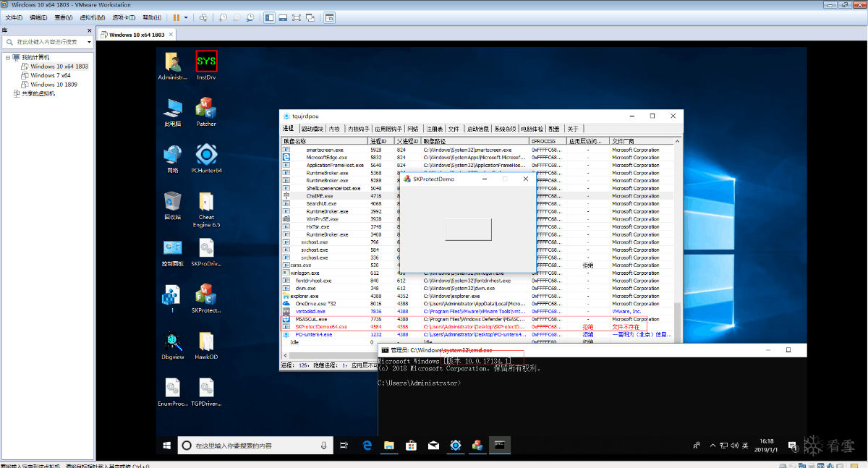Click the Patcher desktop icon
This screenshot has height=468, width=868.
(x=206, y=112)
